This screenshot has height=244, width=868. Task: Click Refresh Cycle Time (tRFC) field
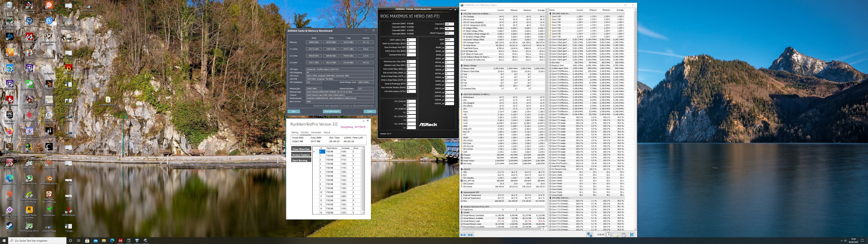411,65
